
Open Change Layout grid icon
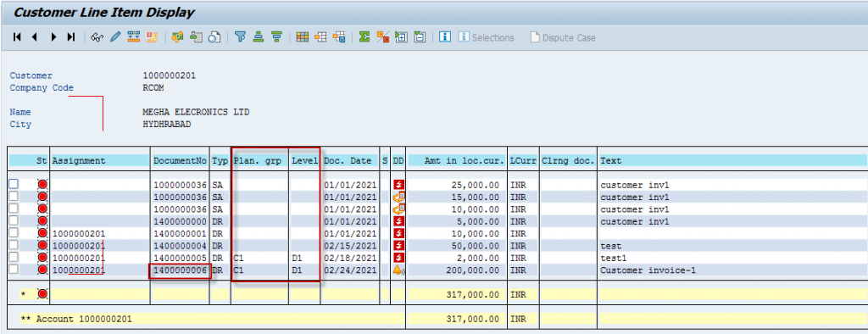coord(302,37)
